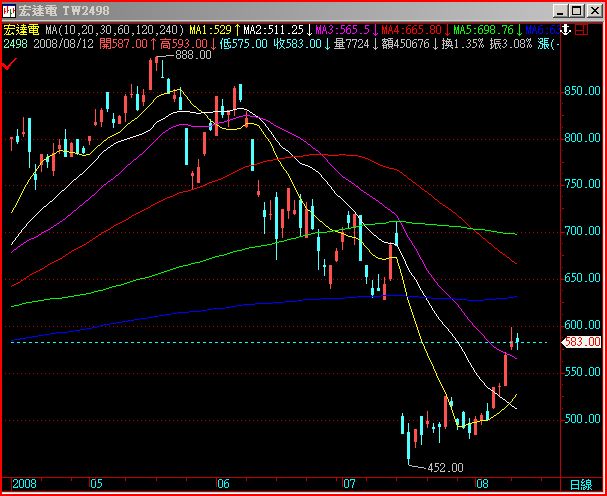Click the 888.00 high price marker
Viewport: 607px width, 496px height.
tap(194, 55)
